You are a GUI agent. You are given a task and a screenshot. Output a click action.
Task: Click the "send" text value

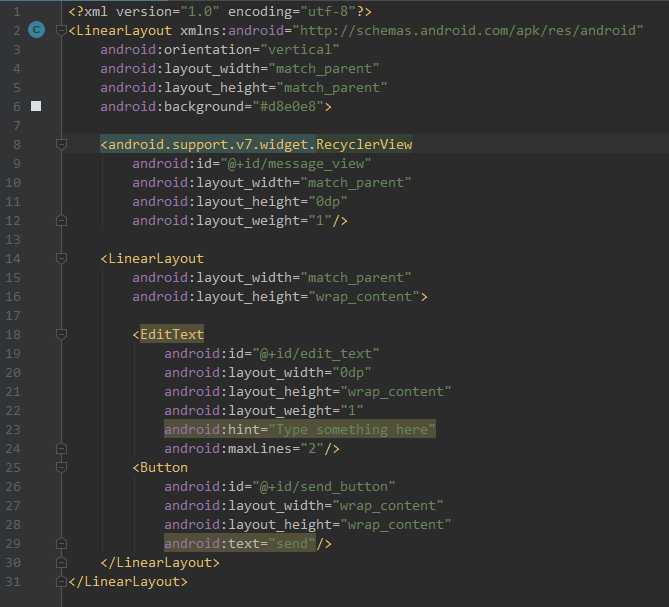pos(292,544)
